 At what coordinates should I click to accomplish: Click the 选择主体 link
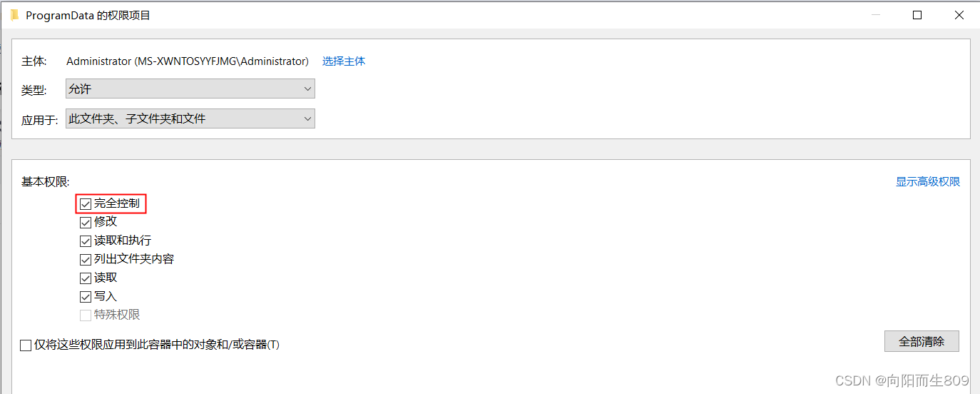344,61
